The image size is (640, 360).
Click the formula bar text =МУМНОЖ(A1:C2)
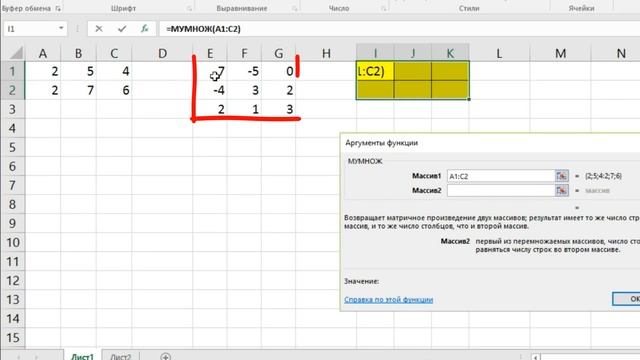tap(203, 29)
